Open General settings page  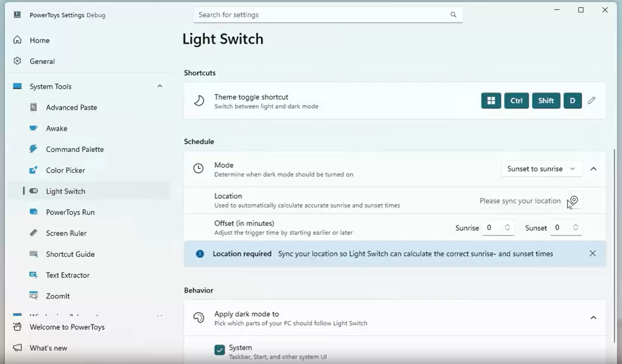click(x=42, y=61)
